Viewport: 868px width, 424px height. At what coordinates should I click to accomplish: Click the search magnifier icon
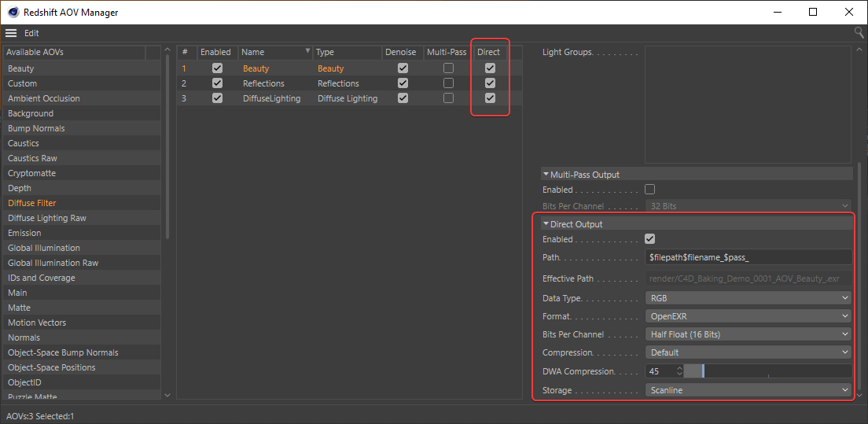(859, 33)
